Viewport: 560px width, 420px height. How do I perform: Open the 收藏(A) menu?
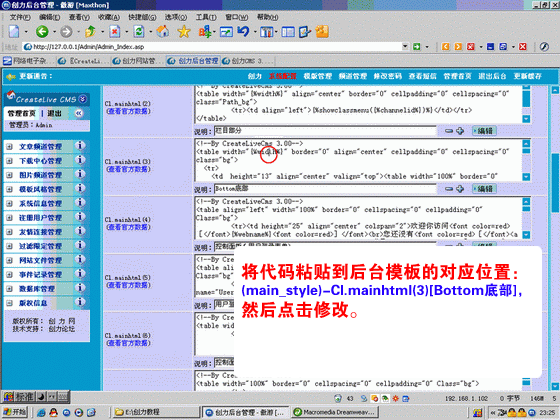[109, 17]
